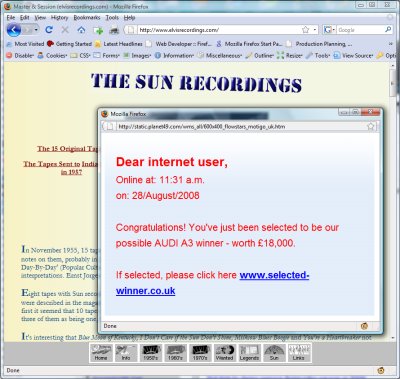The image size is (400, 379).
Task: Reload the page with the refresh icon
Action: click(49, 30)
